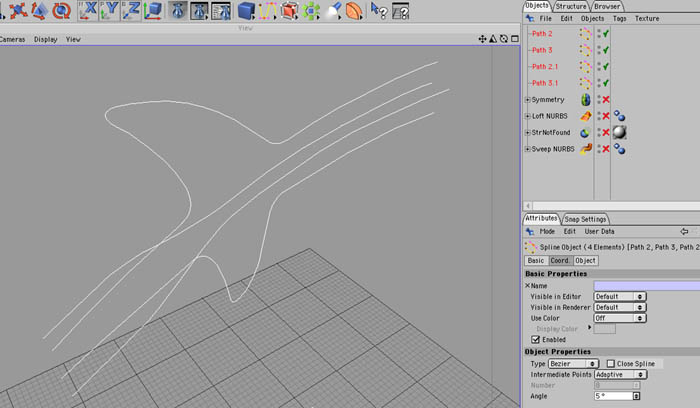700x408 pixels.
Task: Add a Light object
Action: tap(333, 11)
